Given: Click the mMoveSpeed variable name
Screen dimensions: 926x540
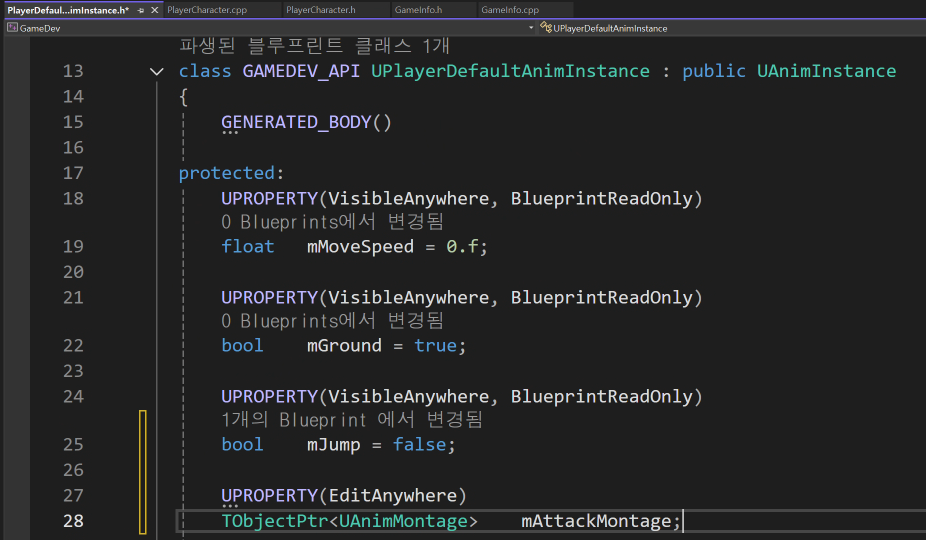Looking at the screenshot, I should 360,246.
